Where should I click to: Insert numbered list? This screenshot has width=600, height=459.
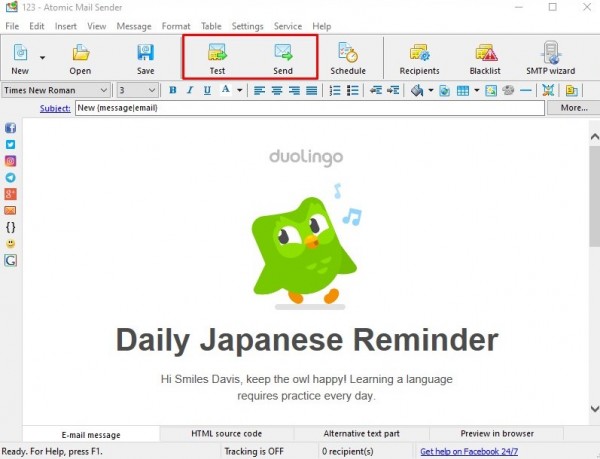point(335,90)
